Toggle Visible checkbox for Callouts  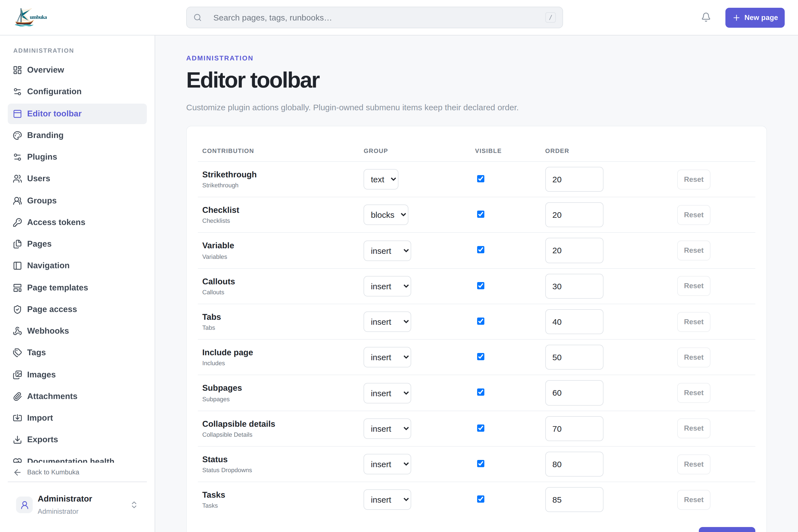tap(480, 286)
